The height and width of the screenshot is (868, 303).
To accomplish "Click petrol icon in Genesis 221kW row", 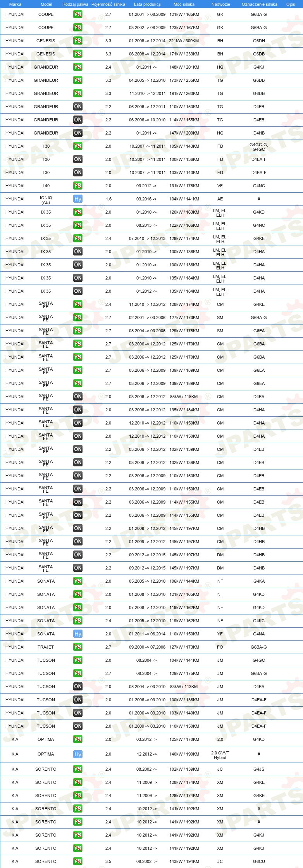I will pos(77,41).
